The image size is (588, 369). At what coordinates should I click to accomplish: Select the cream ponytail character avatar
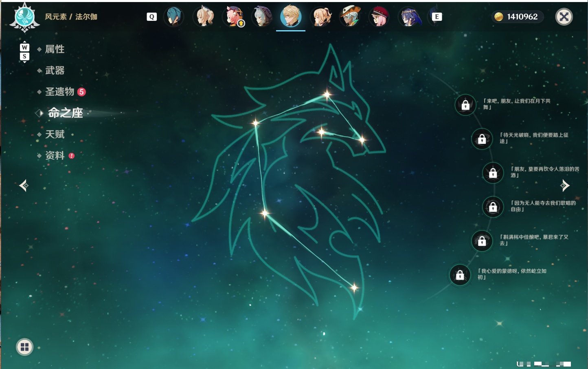(x=203, y=17)
